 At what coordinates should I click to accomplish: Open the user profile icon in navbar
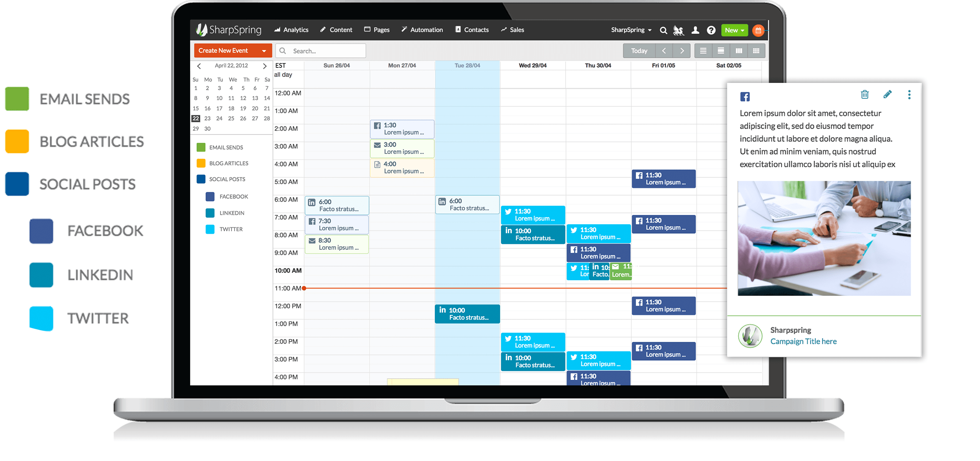tap(695, 30)
